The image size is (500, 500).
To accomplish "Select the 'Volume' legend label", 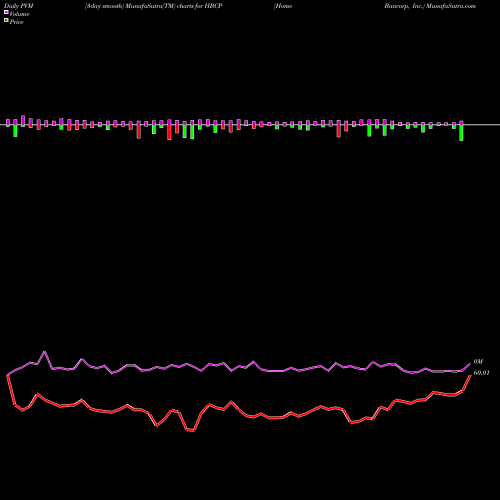I will coord(19,14).
